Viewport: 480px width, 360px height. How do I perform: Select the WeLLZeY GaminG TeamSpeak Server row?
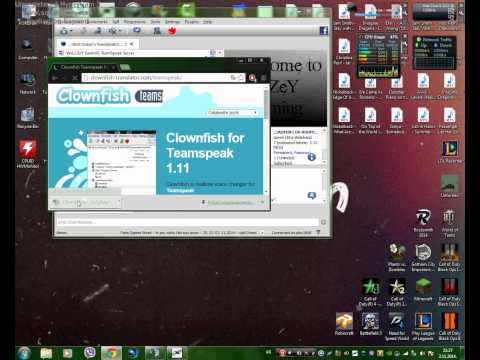140,53
